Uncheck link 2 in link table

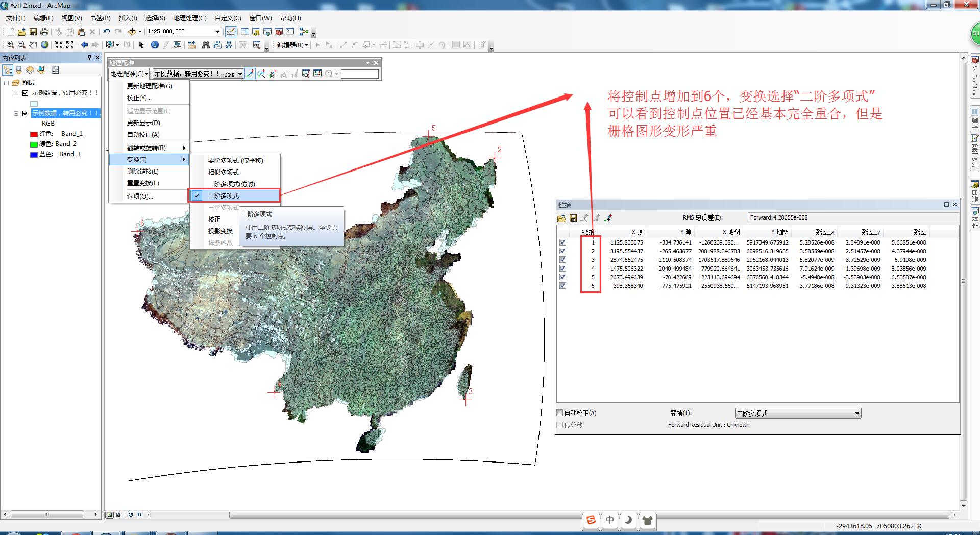pyautogui.click(x=562, y=251)
